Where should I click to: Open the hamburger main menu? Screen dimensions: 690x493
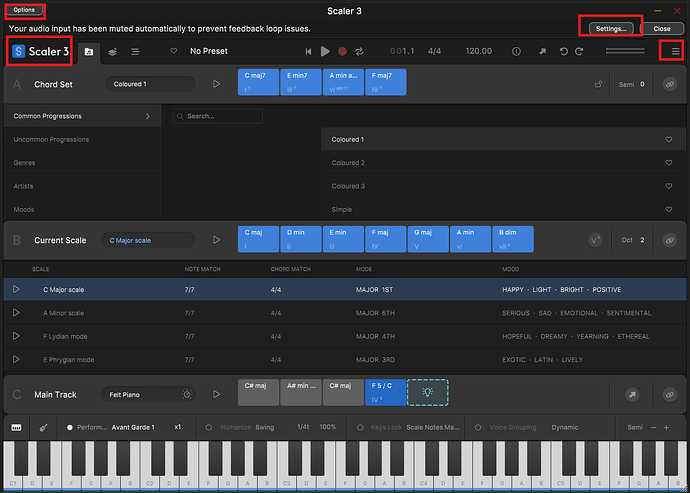pos(675,52)
